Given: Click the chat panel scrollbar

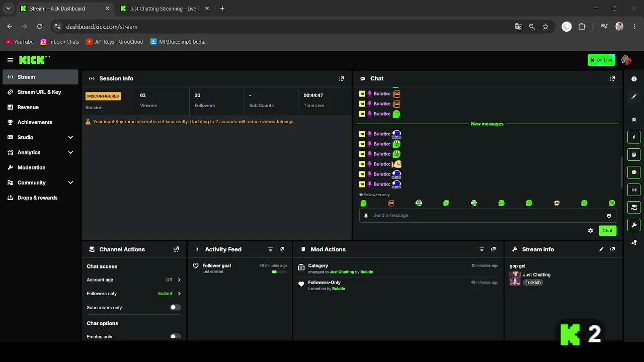Looking at the screenshot, I should pos(622,172).
